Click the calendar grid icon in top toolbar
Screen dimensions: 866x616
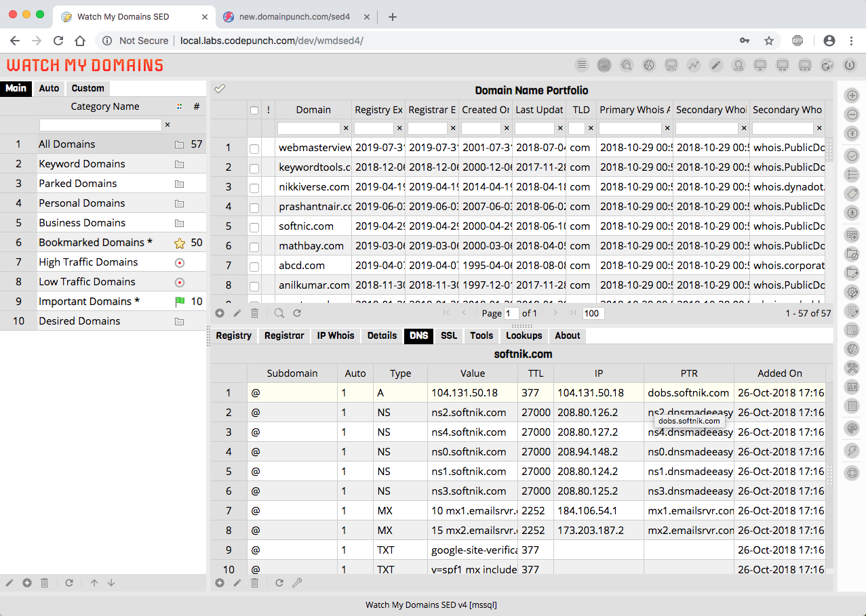point(604,65)
